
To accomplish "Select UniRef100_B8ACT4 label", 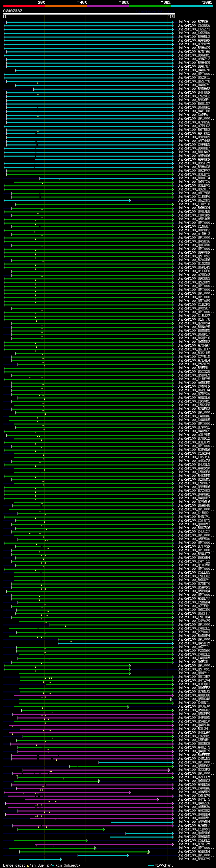I will pos(194,178).
